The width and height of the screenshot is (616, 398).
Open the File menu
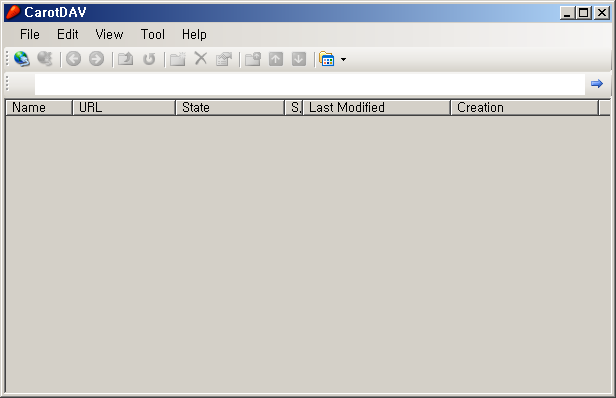pos(30,35)
